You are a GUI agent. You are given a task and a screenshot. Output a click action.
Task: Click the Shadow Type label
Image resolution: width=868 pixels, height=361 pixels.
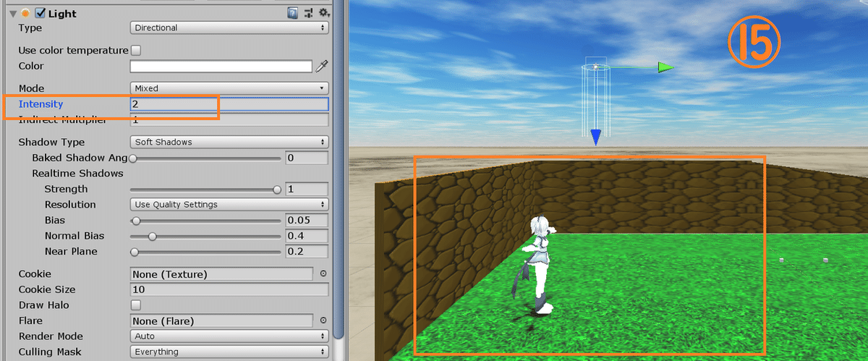point(51,142)
